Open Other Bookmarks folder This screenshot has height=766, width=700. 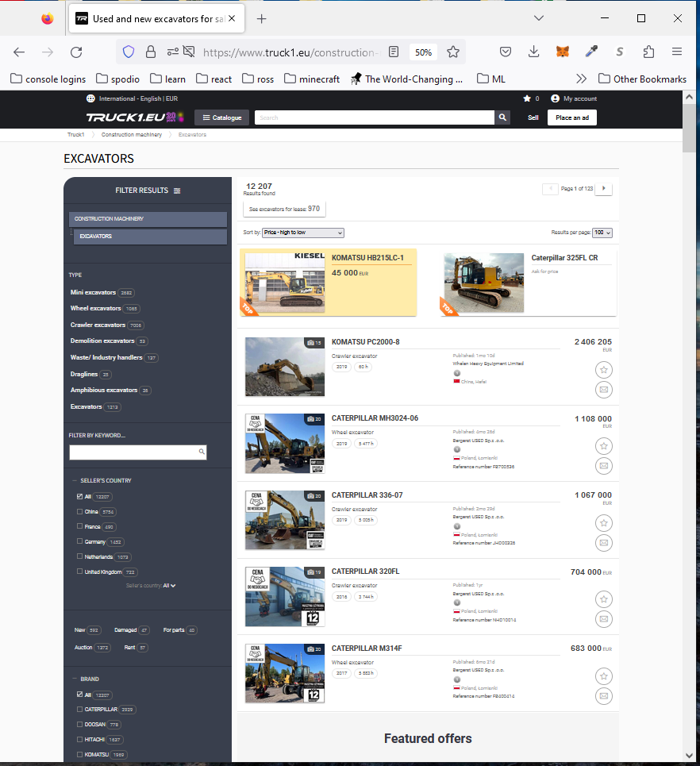coord(642,79)
